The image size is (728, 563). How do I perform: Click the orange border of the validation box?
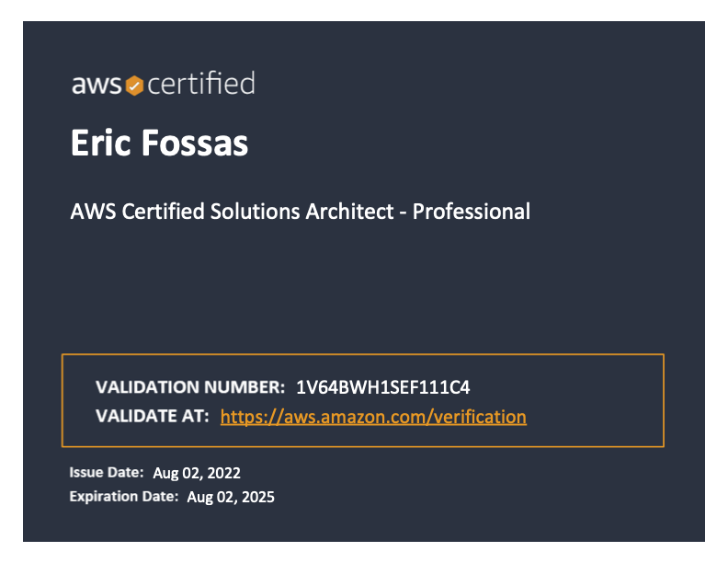[x=362, y=354]
